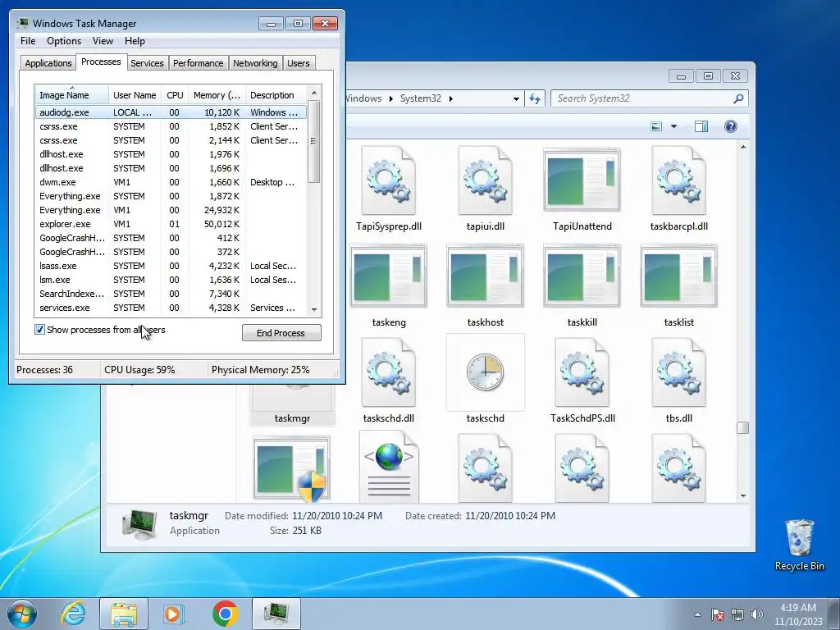840x630 pixels.
Task: Switch to the Users tab
Action: [298, 62]
